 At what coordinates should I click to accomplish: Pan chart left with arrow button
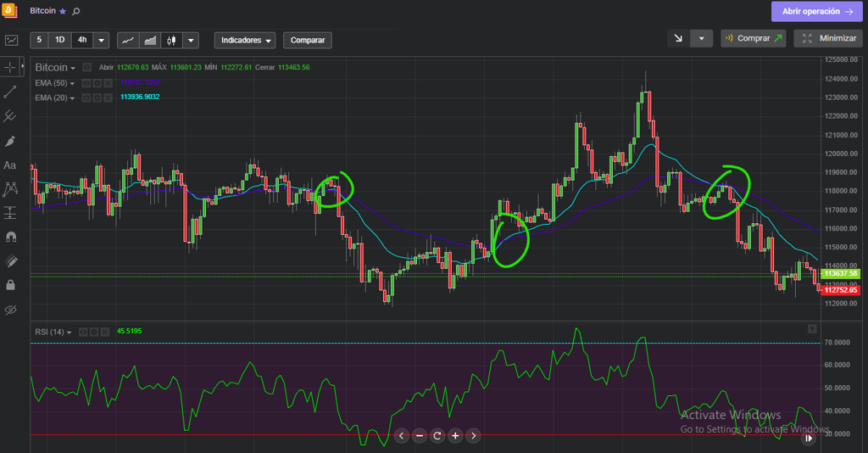[x=401, y=436]
